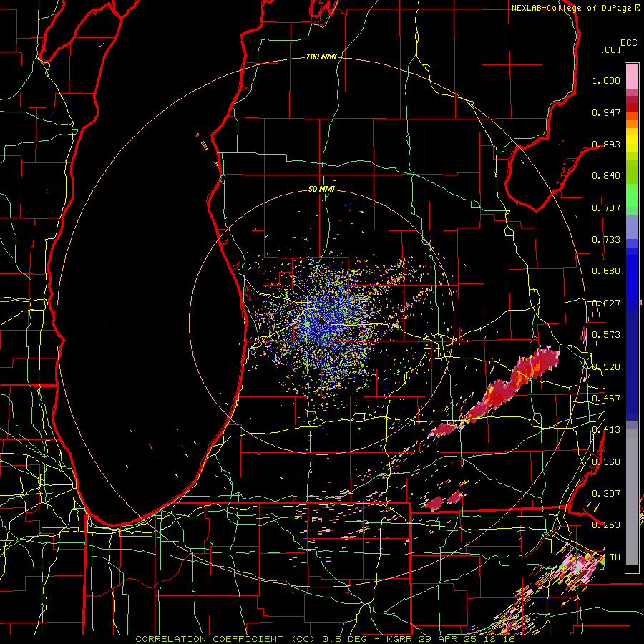
Task: Click the 0.787 scale value
Action: 606,208
